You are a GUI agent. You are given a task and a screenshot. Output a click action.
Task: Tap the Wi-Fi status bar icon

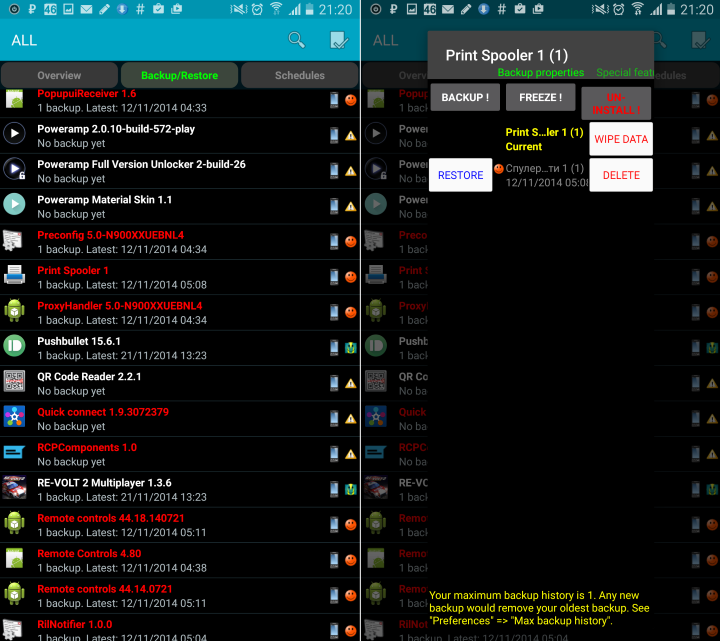click(276, 9)
